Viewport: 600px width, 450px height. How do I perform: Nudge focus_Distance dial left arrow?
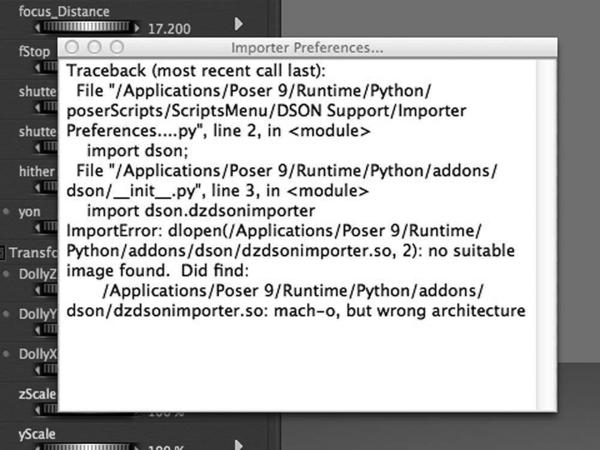click(38, 28)
